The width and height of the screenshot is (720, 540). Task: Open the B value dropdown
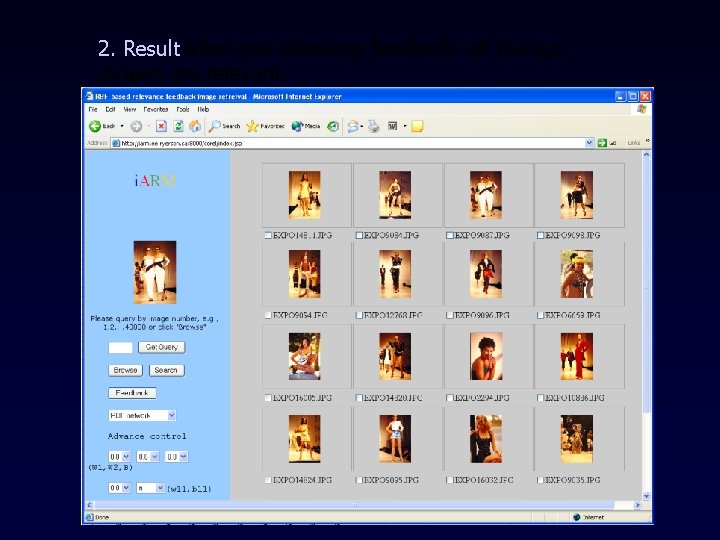pyautogui.click(x=177, y=457)
